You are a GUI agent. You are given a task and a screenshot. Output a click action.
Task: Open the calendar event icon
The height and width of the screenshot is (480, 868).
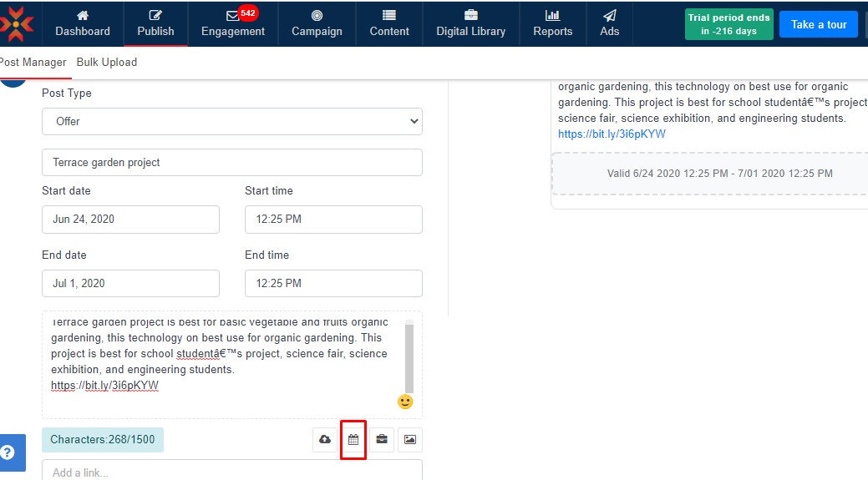(x=353, y=440)
